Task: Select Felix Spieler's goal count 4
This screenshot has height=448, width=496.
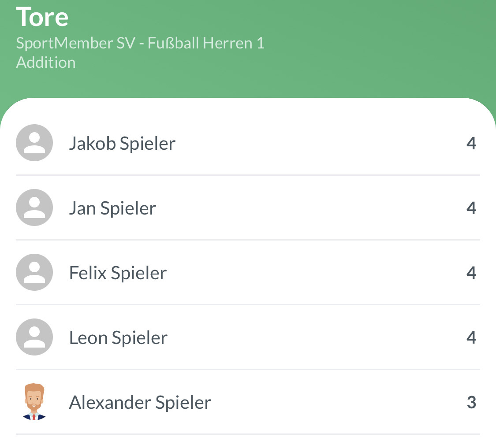Action: 471,273
